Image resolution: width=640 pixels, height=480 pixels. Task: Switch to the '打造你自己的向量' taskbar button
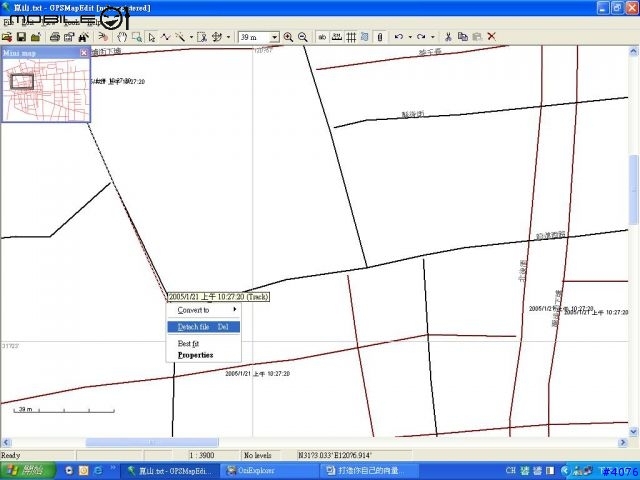pos(369,471)
